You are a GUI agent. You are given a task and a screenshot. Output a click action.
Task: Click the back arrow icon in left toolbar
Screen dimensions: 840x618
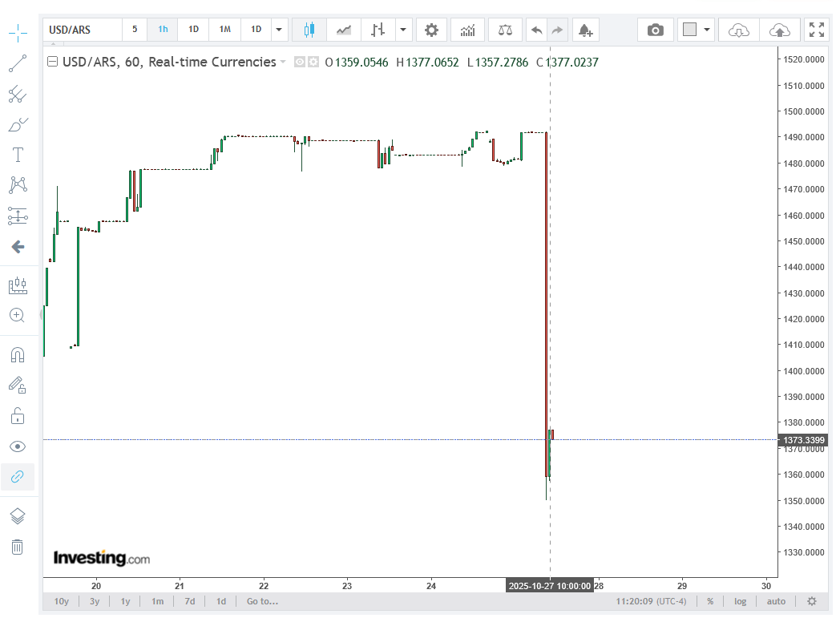[18, 246]
